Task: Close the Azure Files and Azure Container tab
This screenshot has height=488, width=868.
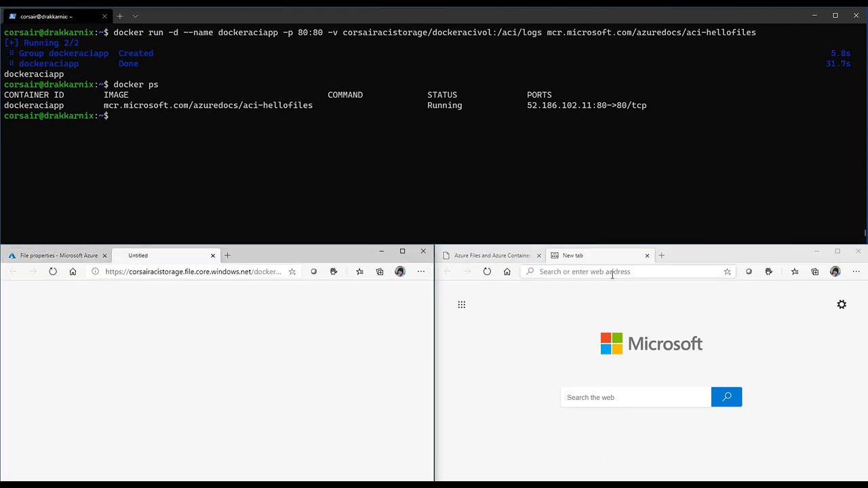Action: coord(538,256)
